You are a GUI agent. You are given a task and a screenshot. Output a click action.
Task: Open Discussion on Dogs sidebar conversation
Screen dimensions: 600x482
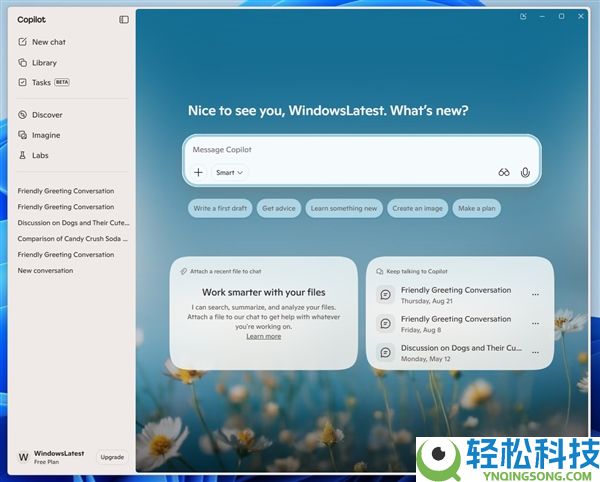tap(73, 223)
